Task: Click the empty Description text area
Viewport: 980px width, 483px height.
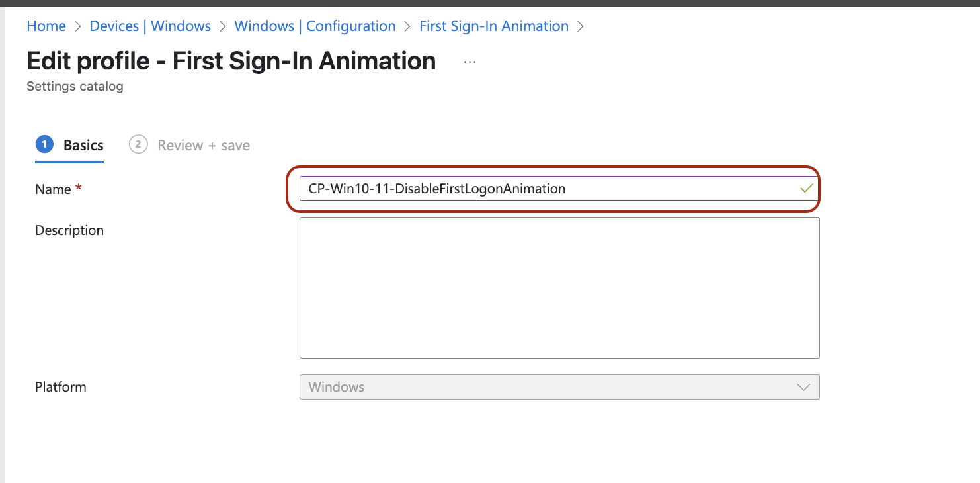Action: [x=560, y=288]
